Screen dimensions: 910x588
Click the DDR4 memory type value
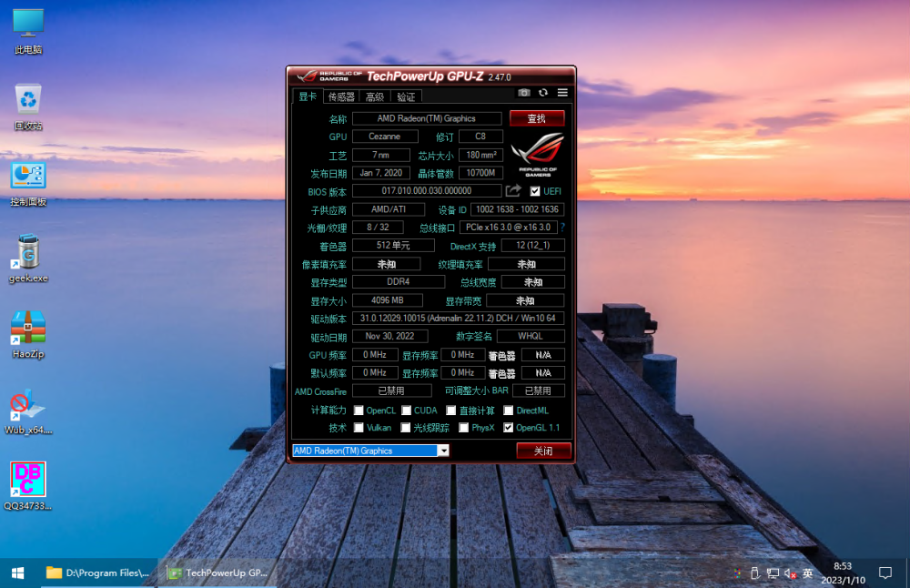[x=399, y=281]
